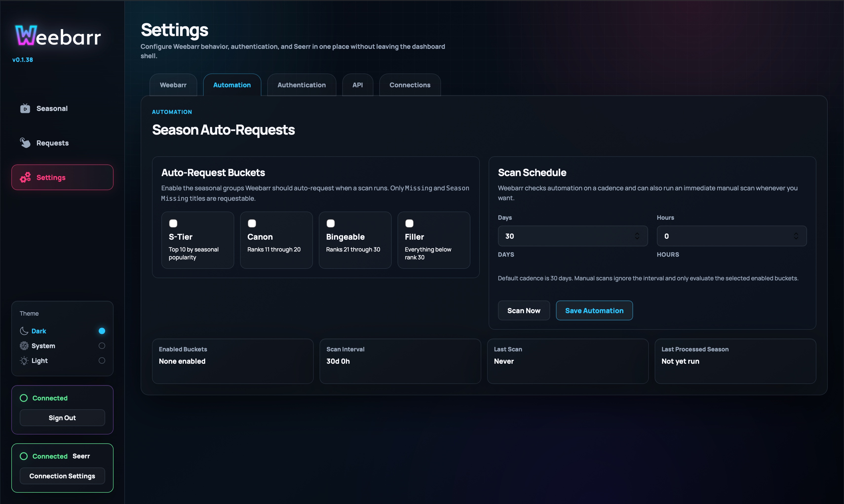This screenshot has width=844, height=504.
Task: Click the 'Scan Interval' label
Action: click(x=345, y=349)
